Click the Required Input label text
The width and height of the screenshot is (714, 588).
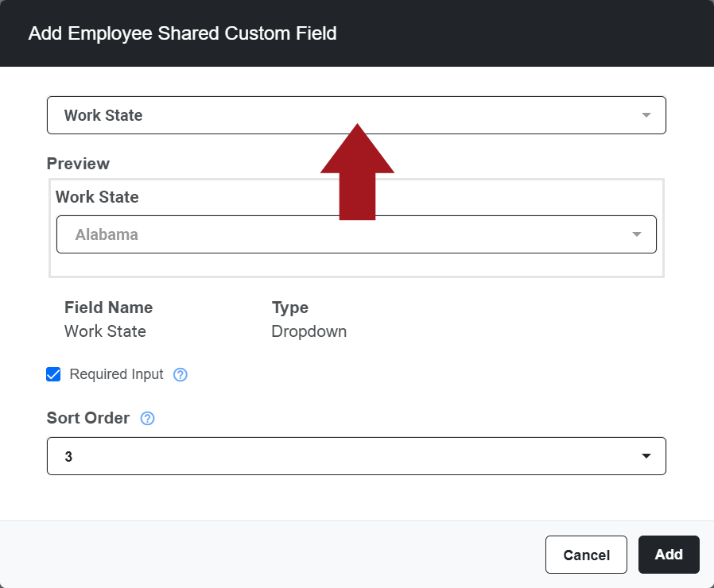click(x=116, y=374)
